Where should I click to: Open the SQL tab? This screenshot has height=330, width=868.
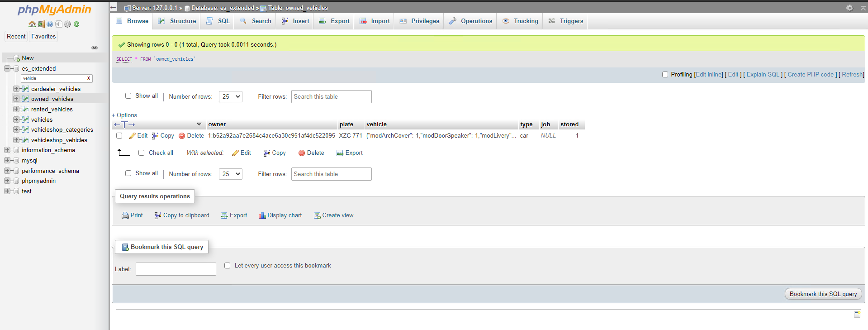coord(218,21)
